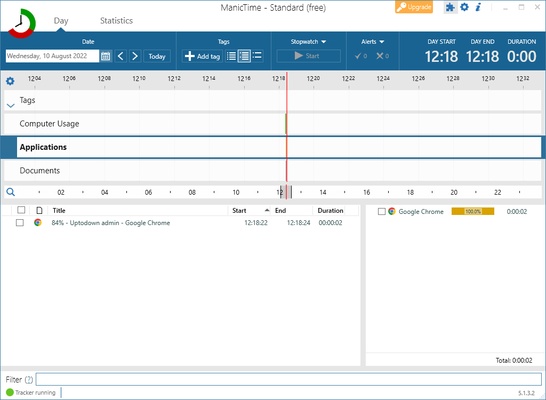Click the 00:00:02 duration cell
The height and width of the screenshot is (400, 546).
pyautogui.click(x=330, y=223)
